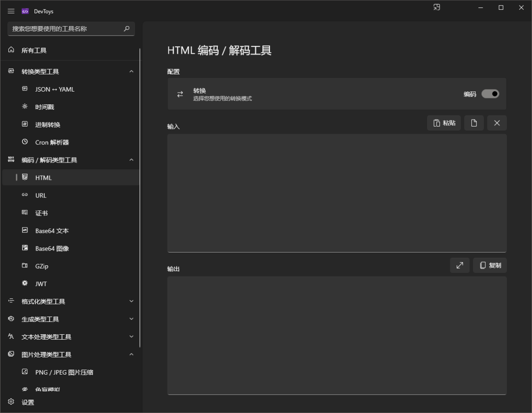Viewport: 532px width, 413px height.
Task: Click inside the 输入 text area
Action: (x=336, y=192)
